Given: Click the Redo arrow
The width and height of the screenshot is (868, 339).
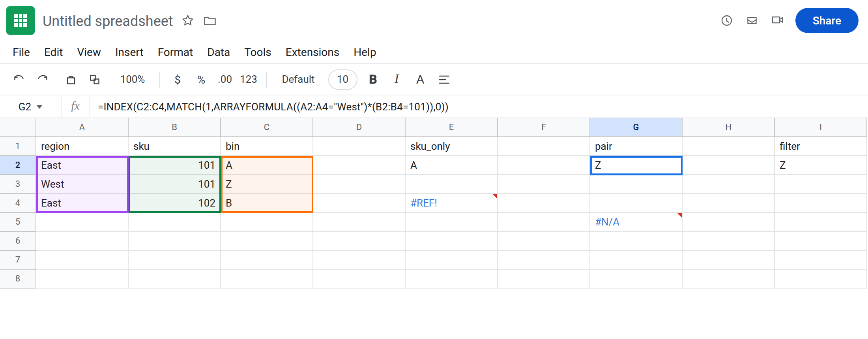Looking at the screenshot, I should [x=43, y=79].
